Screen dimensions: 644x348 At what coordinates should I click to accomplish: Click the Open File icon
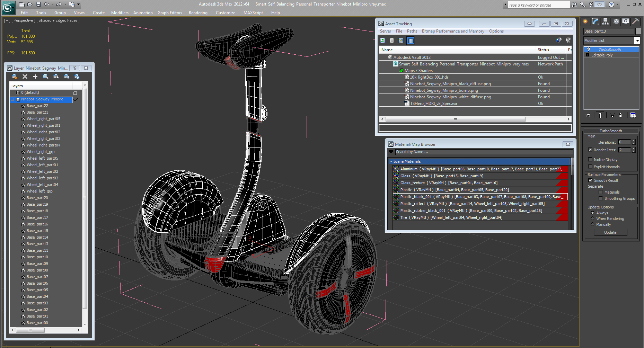pyautogui.click(x=30, y=5)
